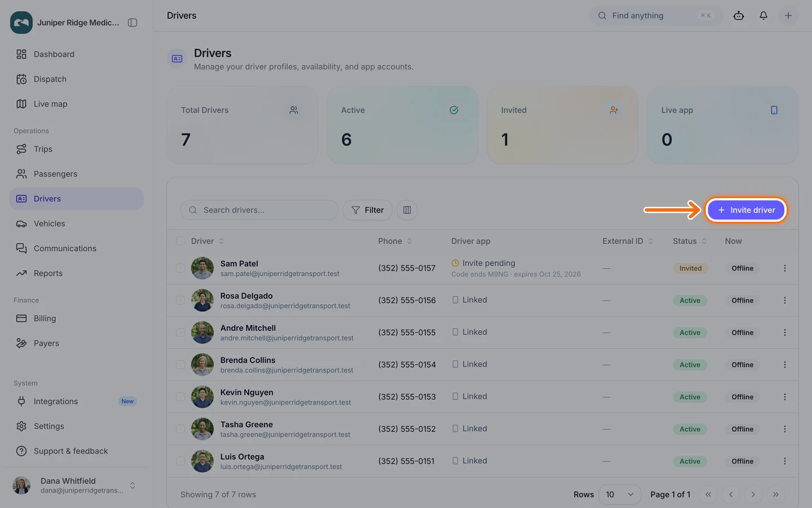Check the Luis Ortega row checkbox

click(180, 461)
